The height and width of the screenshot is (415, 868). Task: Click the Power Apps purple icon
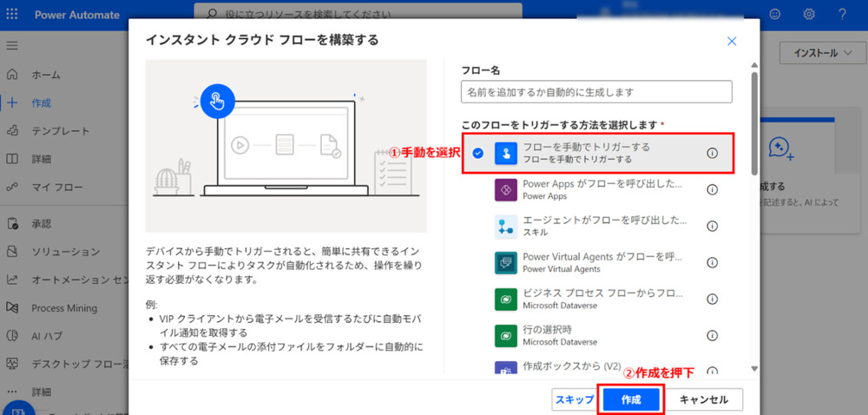point(506,190)
